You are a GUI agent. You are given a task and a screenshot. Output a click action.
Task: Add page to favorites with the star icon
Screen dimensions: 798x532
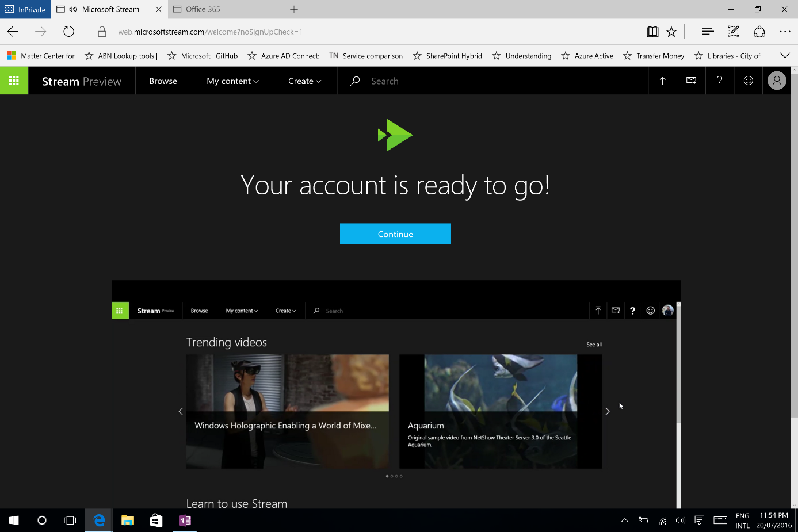672,32
